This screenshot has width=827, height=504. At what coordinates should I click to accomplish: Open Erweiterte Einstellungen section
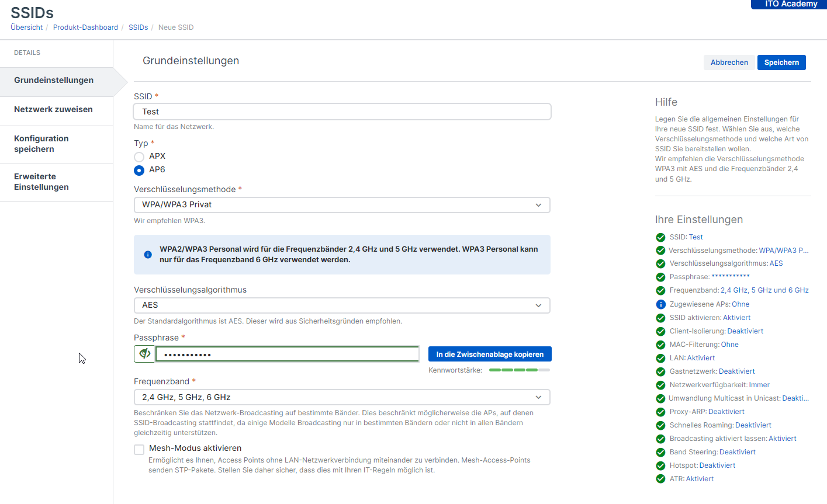click(41, 182)
